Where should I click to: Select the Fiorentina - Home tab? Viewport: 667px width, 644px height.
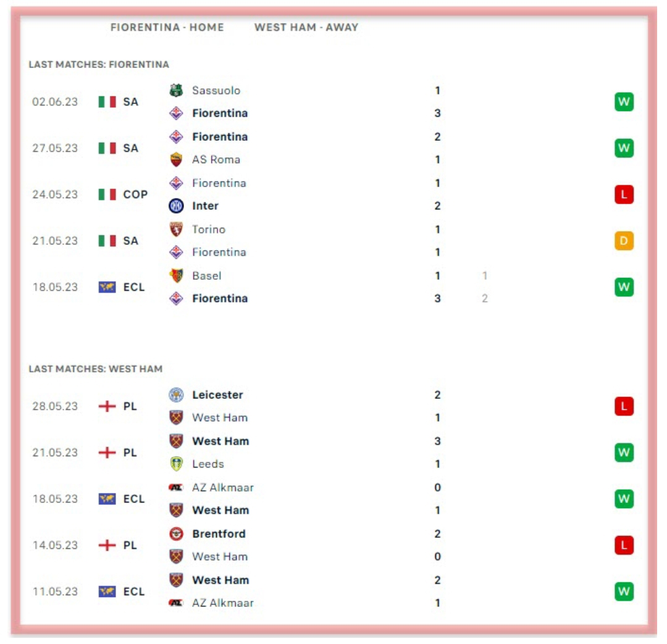(167, 27)
